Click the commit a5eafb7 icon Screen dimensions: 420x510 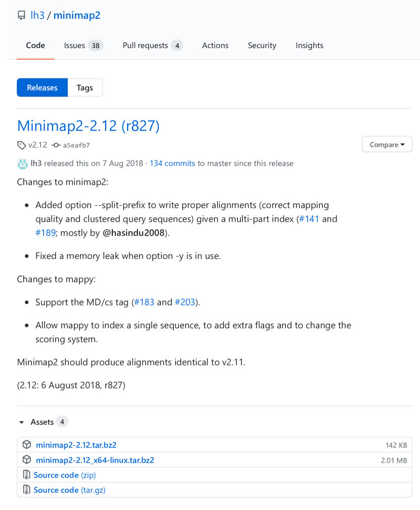56,145
